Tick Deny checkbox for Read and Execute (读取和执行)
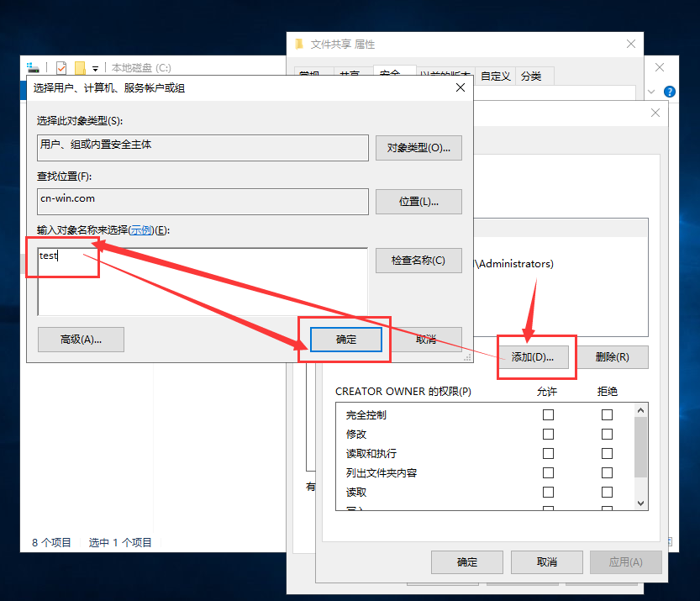 [x=607, y=454]
